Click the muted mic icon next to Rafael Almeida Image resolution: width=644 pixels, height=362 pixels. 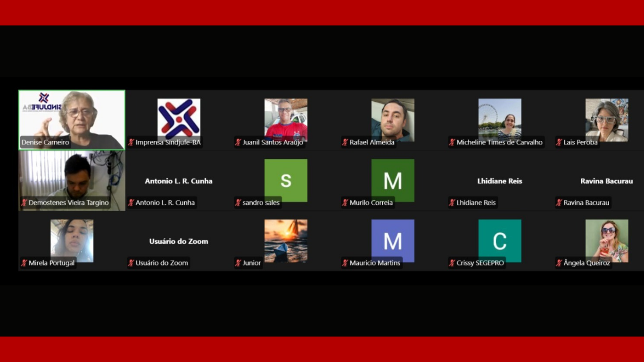coord(345,142)
